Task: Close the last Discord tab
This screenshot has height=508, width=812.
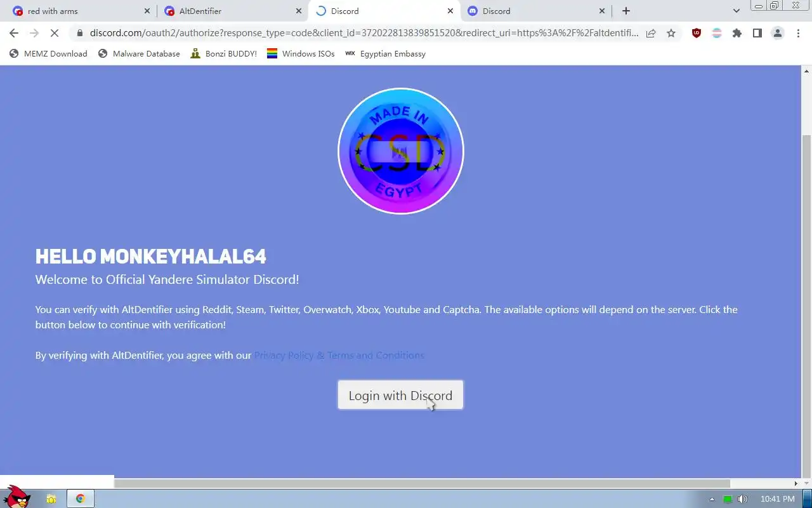Action: (x=602, y=11)
